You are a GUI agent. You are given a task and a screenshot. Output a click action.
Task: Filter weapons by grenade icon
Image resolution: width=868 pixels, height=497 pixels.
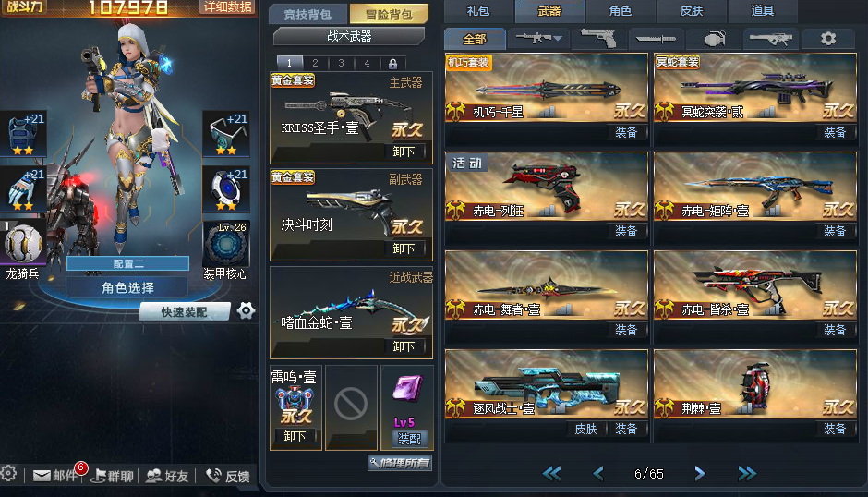point(715,39)
